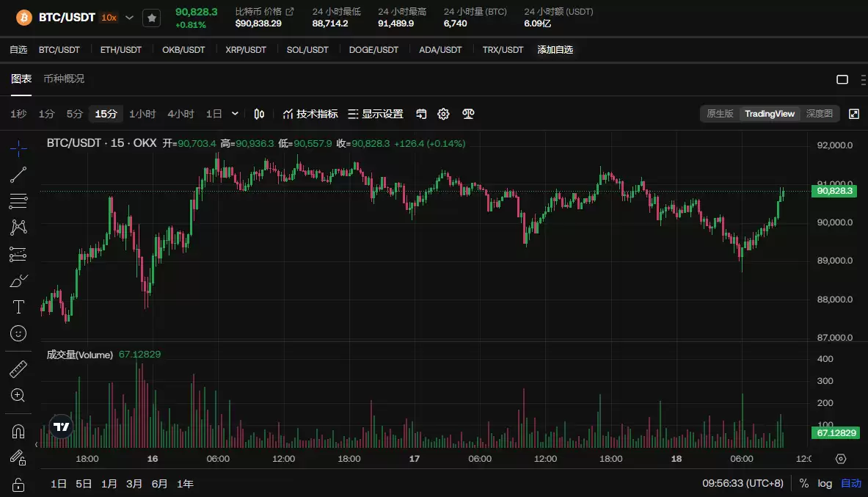Toggle magnet mode in drawing sidebar

18,430
